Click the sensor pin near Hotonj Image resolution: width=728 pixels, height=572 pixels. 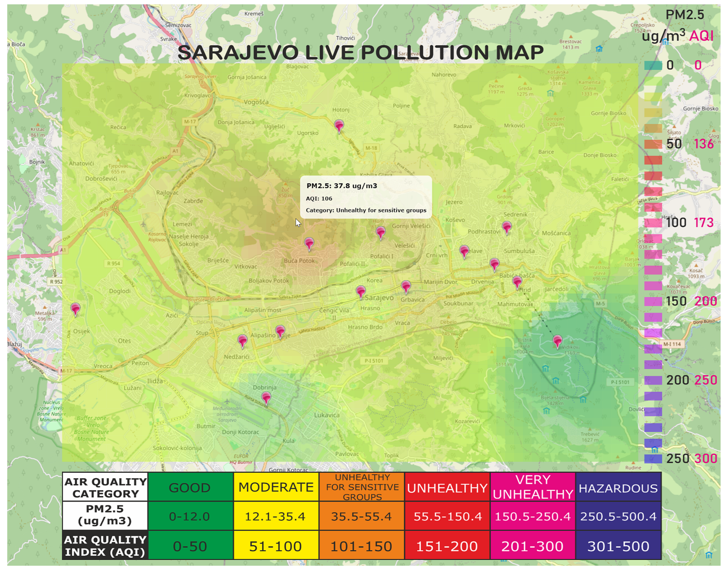[339, 126]
